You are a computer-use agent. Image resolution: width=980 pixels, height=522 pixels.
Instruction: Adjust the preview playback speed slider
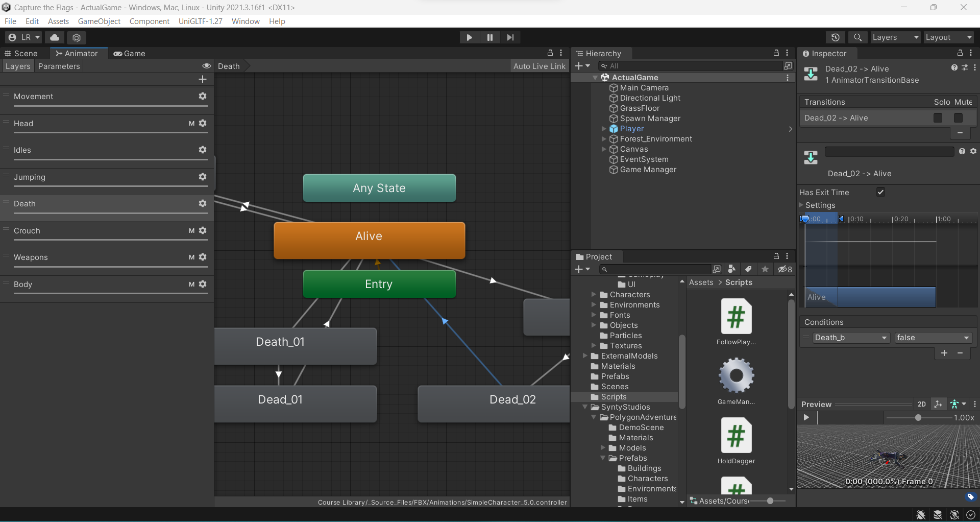click(x=918, y=417)
